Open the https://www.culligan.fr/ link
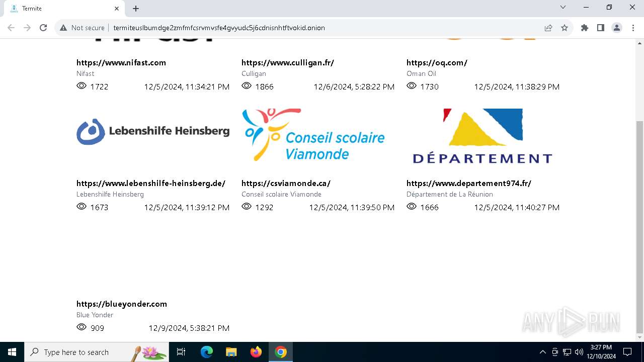The image size is (644, 362). pos(288,62)
